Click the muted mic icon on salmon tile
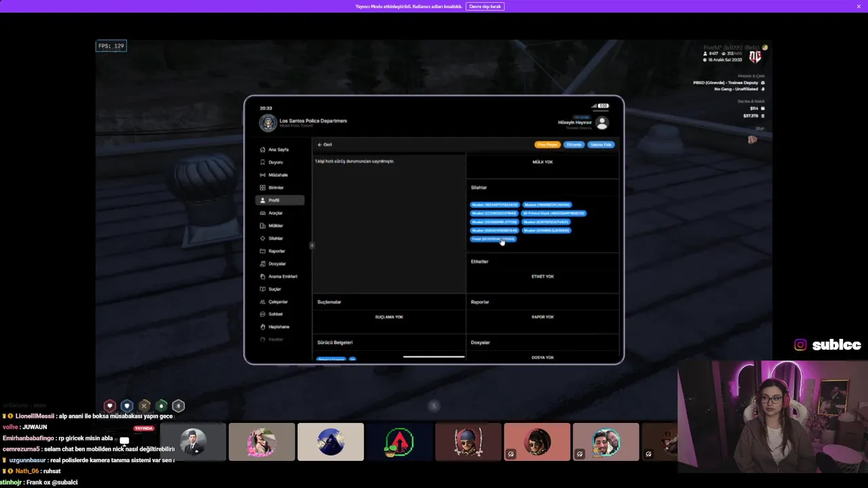The image size is (868, 488). coord(511,454)
